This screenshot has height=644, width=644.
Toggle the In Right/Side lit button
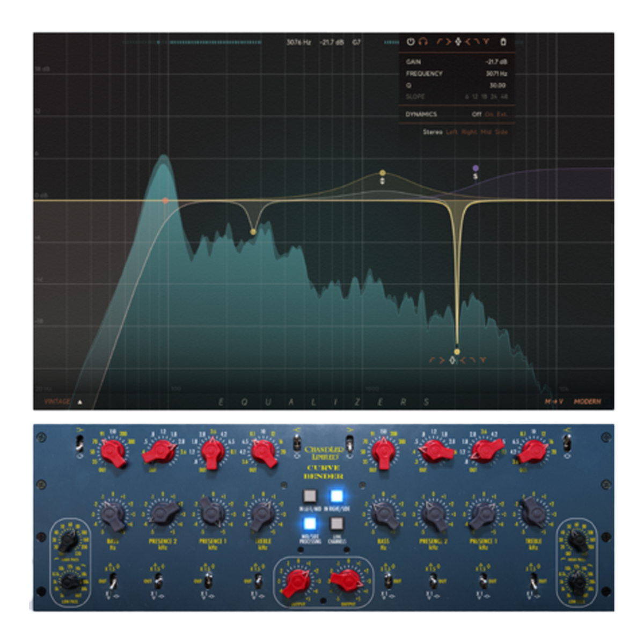tap(337, 496)
